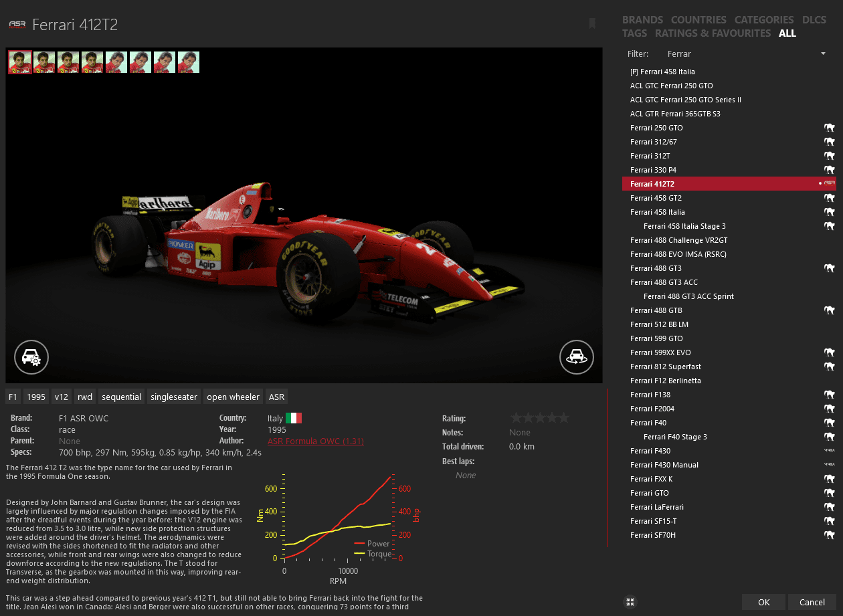Select "ACL GTR Ferrari 365GTB S3" in the list

pyautogui.click(x=729, y=114)
